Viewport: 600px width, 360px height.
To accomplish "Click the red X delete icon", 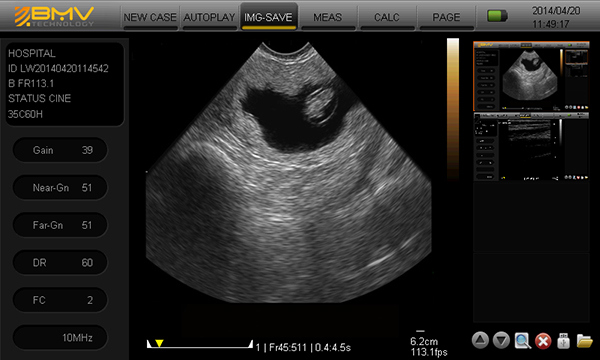I will [543, 340].
